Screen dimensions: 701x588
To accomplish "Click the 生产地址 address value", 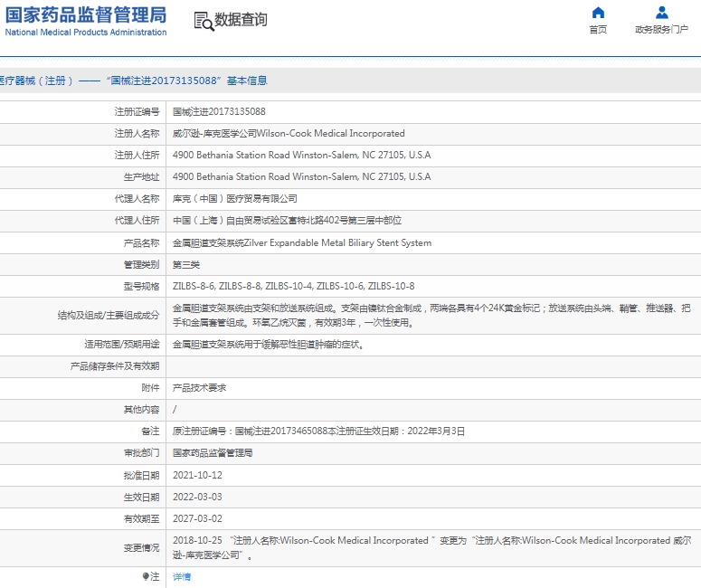I will [302, 176].
